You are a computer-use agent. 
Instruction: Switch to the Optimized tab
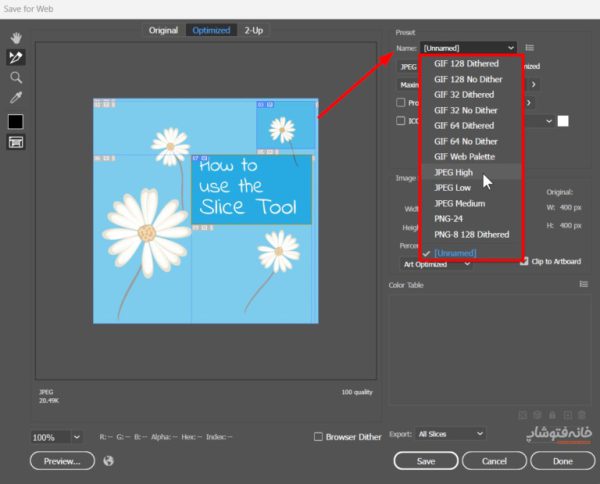211,30
